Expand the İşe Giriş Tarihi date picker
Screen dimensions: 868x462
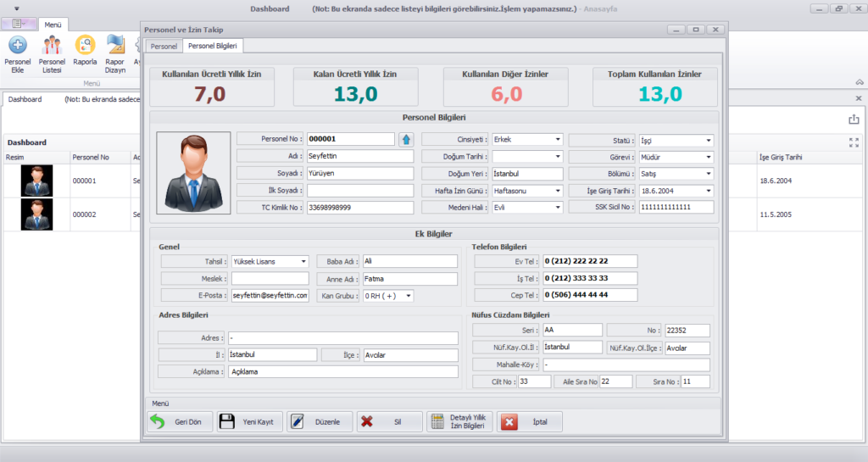pyautogui.click(x=708, y=190)
